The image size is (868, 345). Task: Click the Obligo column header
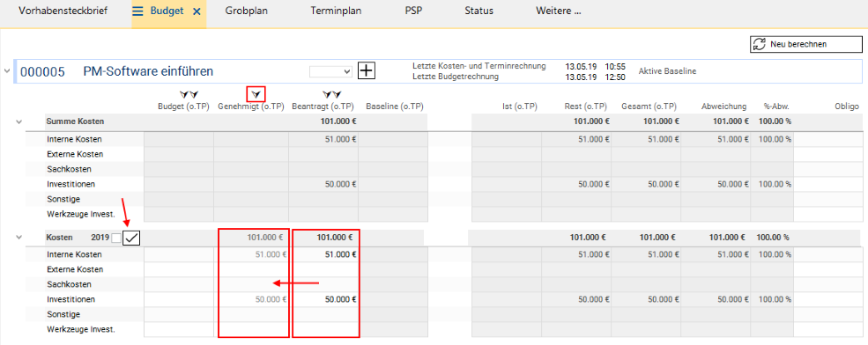847,106
